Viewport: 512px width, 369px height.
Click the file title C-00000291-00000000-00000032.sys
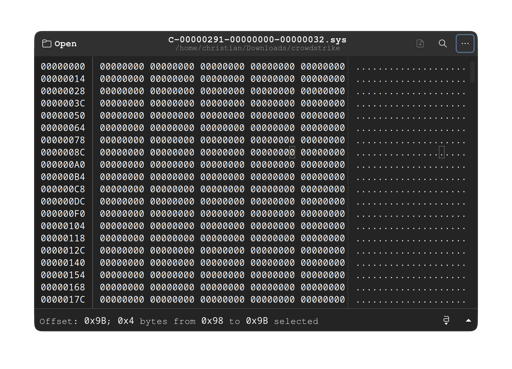(x=257, y=40)
